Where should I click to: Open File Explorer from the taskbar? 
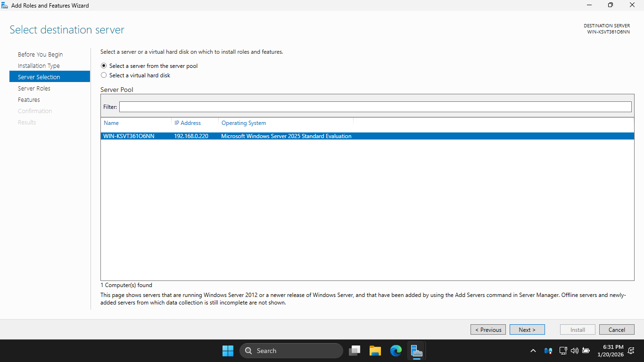375,351
